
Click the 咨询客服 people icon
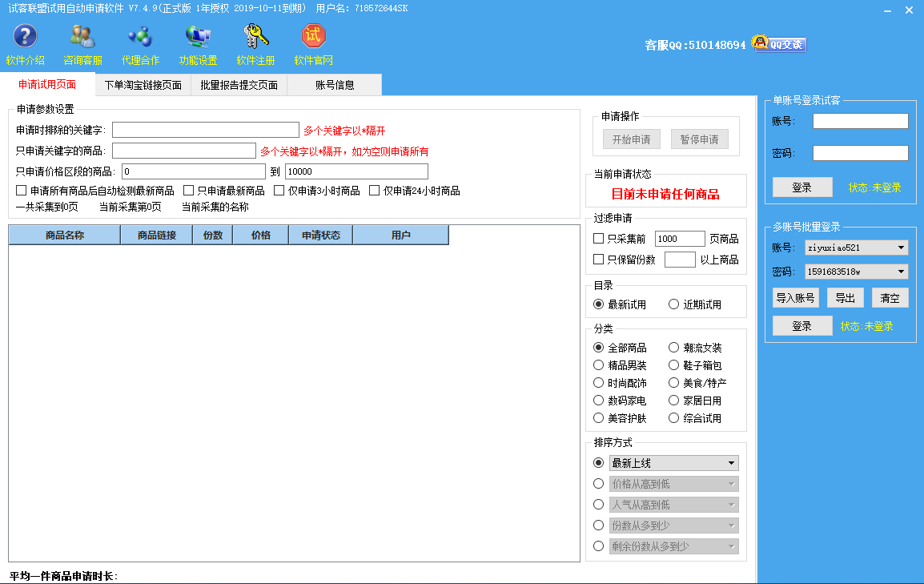(82, 37)
